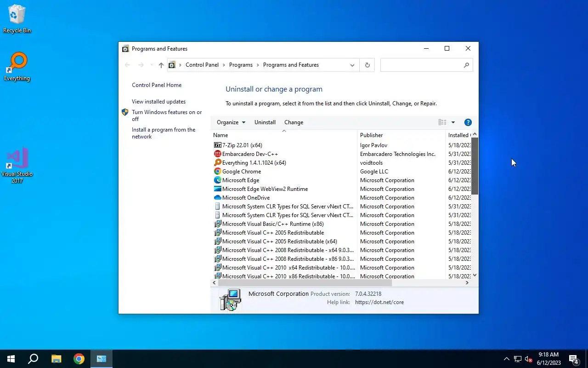Click the vertical scrollbar thumb

[x=475, y=166]
